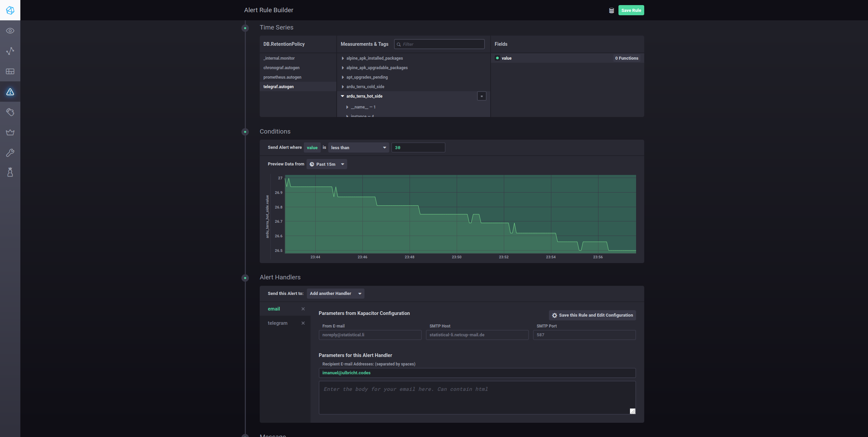The height and width of the screenshot is (437, 868).
Task: Open Alerting triangle icon in sidebar
Action: (x=10, y=92)
